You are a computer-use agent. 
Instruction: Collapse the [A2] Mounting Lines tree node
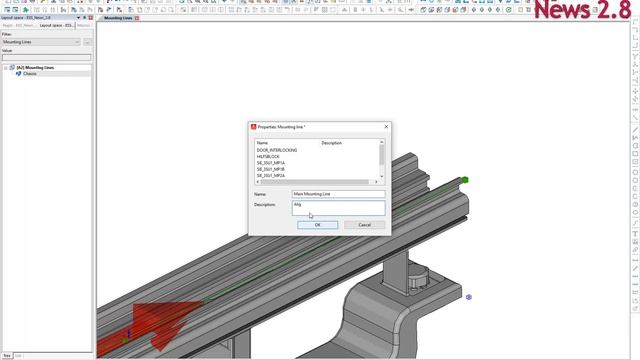click(x=6, y=68)
